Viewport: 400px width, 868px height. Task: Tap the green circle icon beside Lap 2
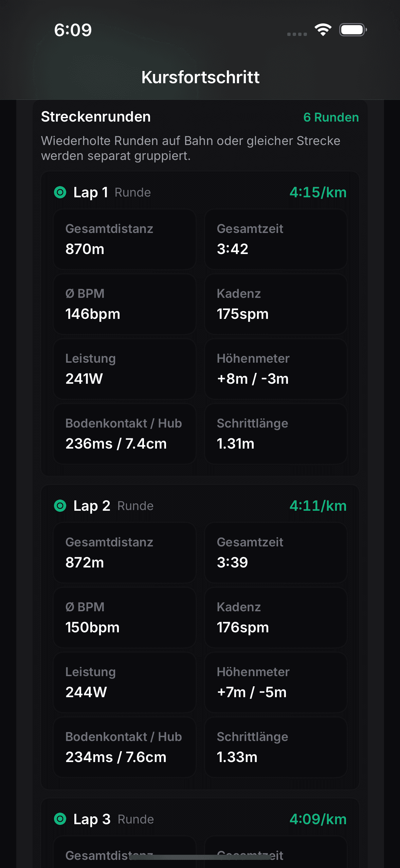tap(60, 506)
